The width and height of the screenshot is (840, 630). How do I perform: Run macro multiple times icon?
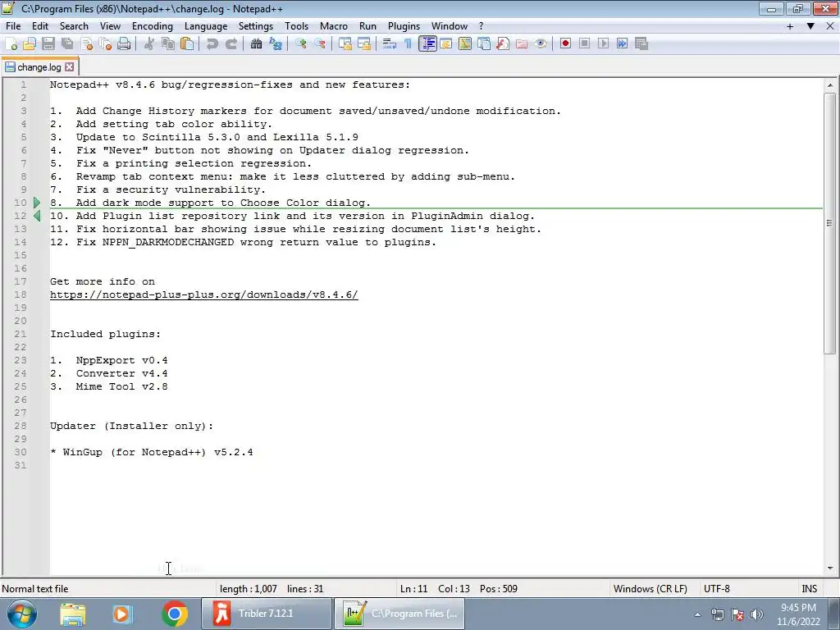click(622, 44)
